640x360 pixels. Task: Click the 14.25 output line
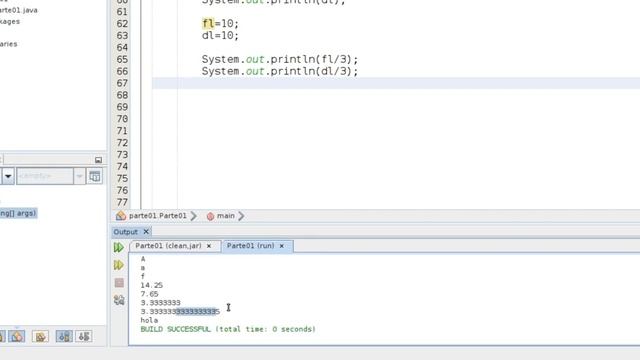click(151, 285)
